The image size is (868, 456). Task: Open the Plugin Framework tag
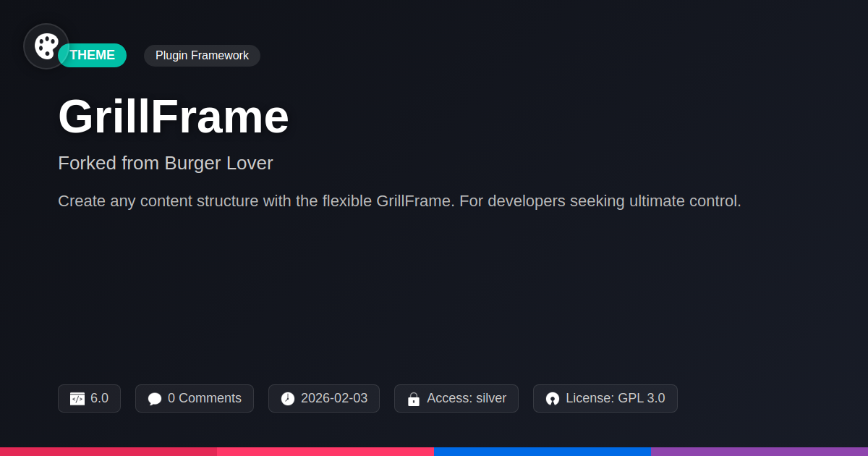(202, 56)
